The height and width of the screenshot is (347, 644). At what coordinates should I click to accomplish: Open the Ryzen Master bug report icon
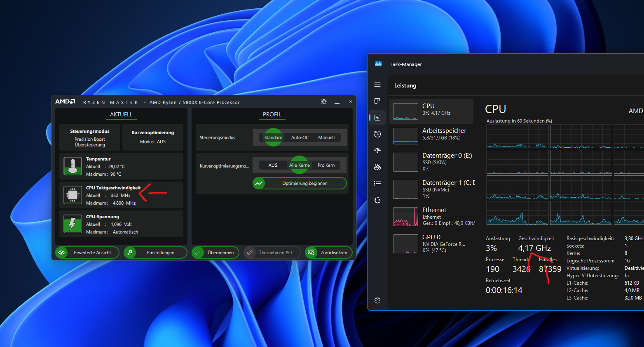point(324,102)
